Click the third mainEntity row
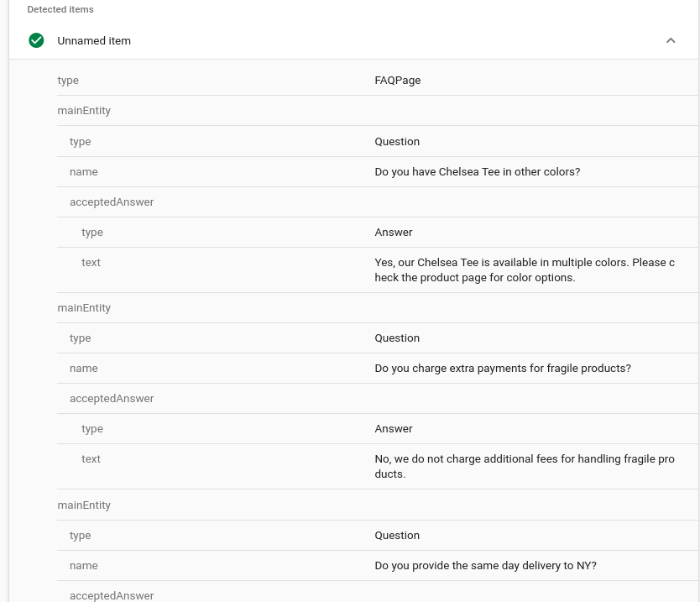The height and width of the screenshot is (602, 700). pos(84,505)
